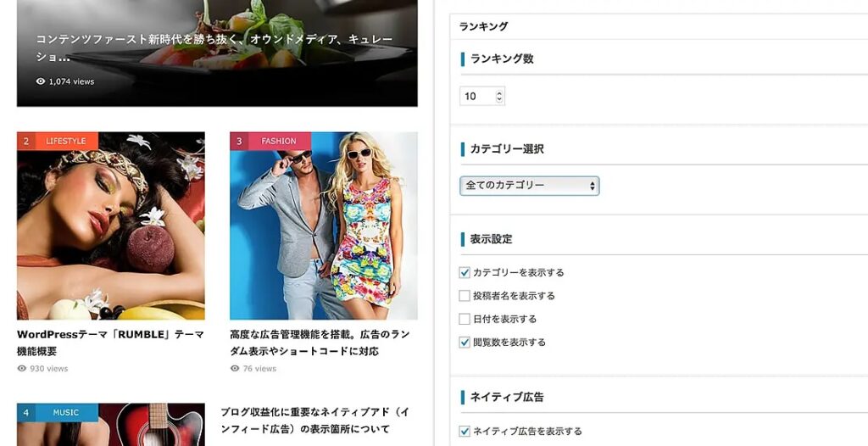
Task: Click the 1,074 views count
Action: pos(71,81)
